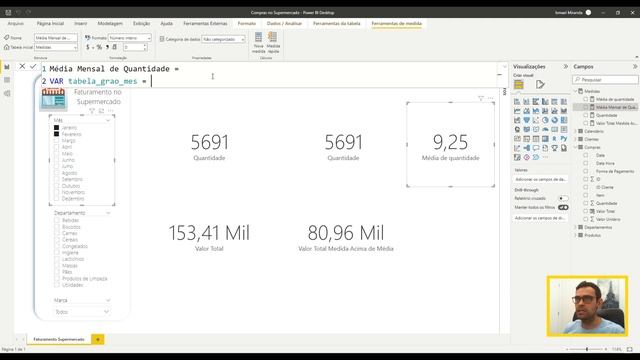The image size is (640, 360).
Task: Select the pie chart visual icon
Action: pyautogui.click(x=545, y=120)
